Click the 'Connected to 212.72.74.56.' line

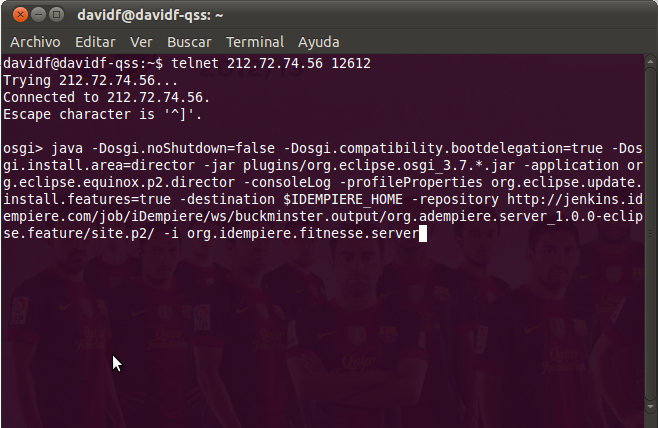coord(107,97)
